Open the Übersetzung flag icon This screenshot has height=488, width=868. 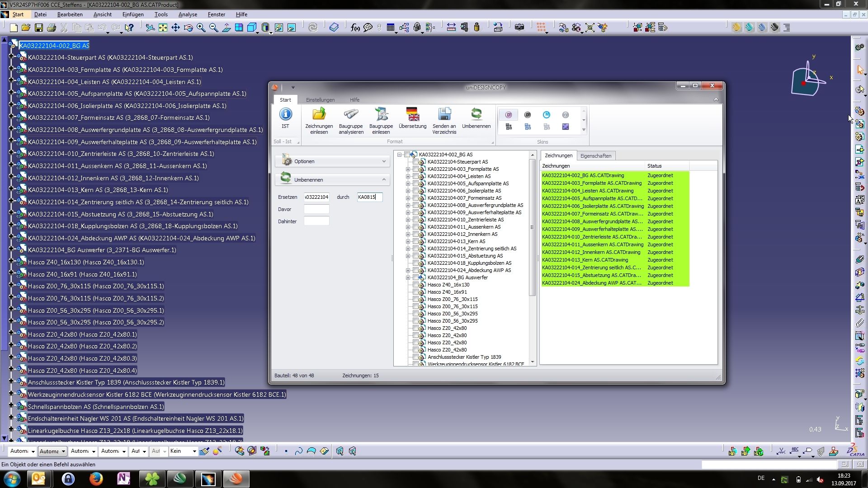click(412, 115)
